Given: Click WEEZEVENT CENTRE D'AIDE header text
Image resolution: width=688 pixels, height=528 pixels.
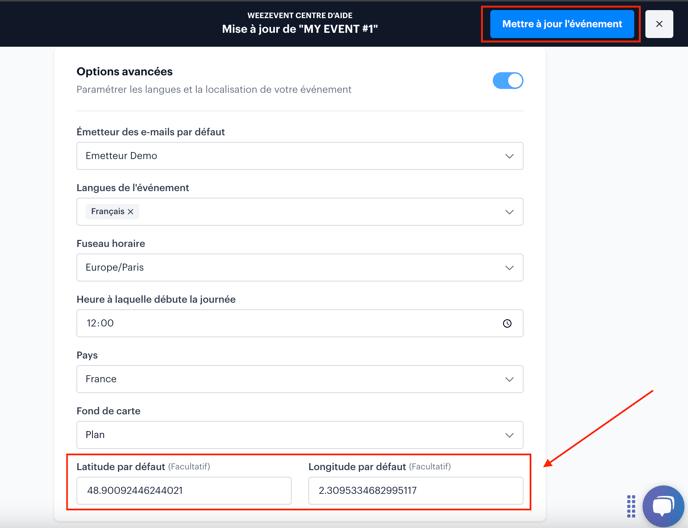Looking at the screenshot, I should [300, 15].
